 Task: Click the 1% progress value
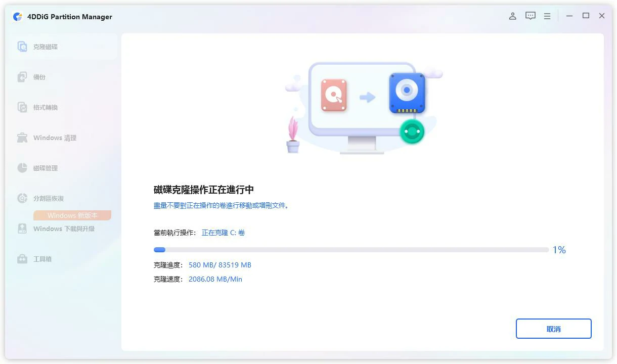559,250
